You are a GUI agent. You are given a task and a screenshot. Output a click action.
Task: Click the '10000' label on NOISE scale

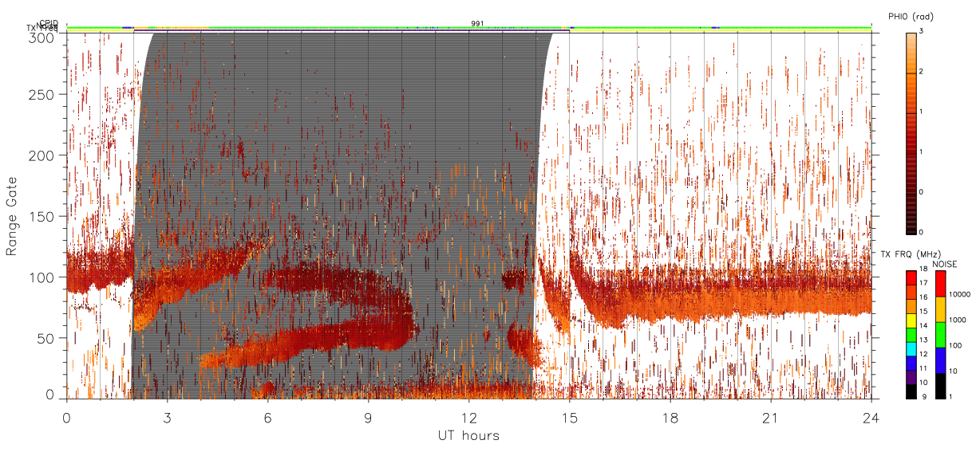point(958,294)
